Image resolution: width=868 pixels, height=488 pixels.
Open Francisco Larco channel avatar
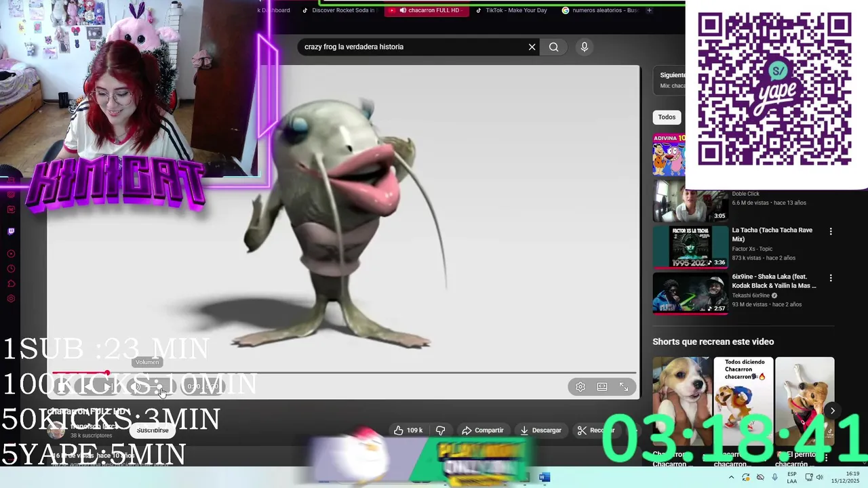click(57, 431)
